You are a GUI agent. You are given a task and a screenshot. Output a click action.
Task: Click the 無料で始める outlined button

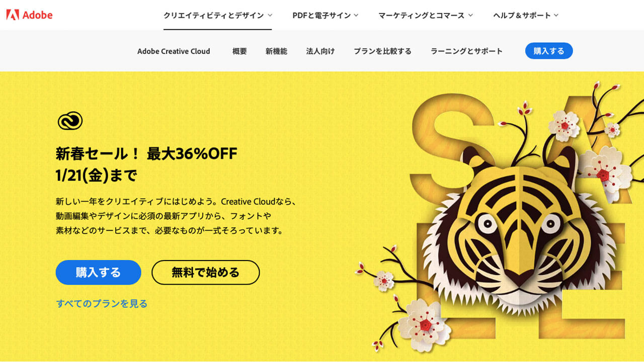click(x=206, y=273)
